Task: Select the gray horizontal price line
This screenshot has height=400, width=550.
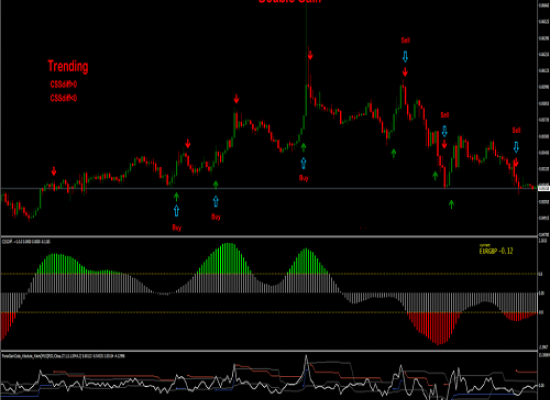Action: pos(269,188)
